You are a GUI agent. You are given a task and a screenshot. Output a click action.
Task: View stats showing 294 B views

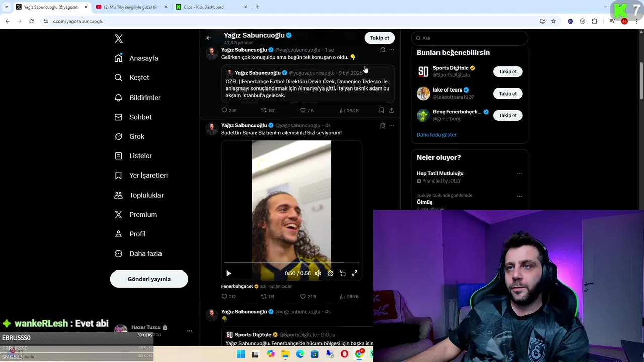[x=349, y=110]
